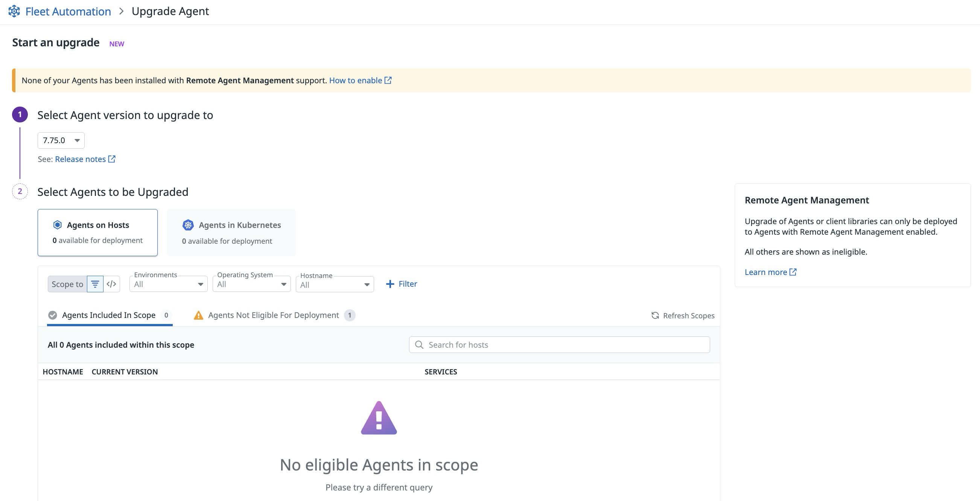Click the warning triangle on the Not Eligible tab
980x501 pixels.
click(199, 315)
